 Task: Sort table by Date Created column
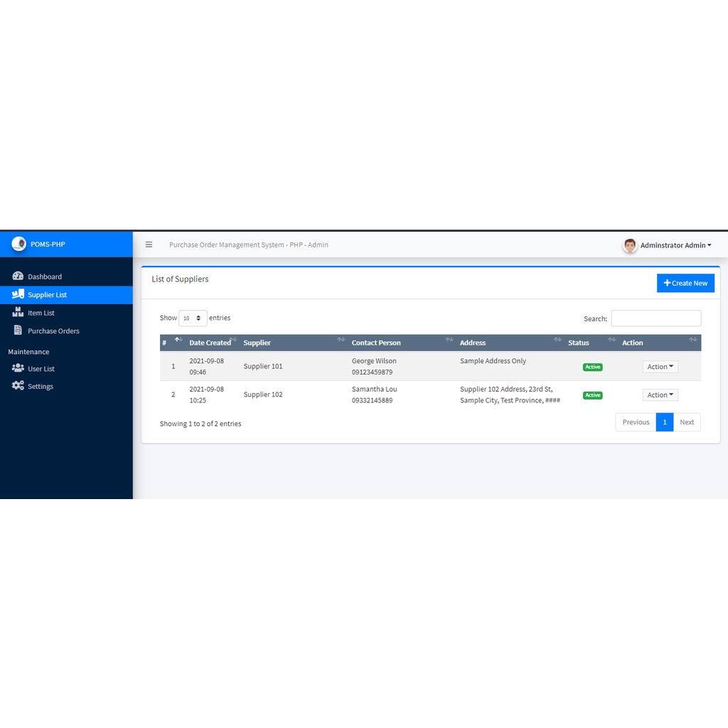click(x=210, y=343)
